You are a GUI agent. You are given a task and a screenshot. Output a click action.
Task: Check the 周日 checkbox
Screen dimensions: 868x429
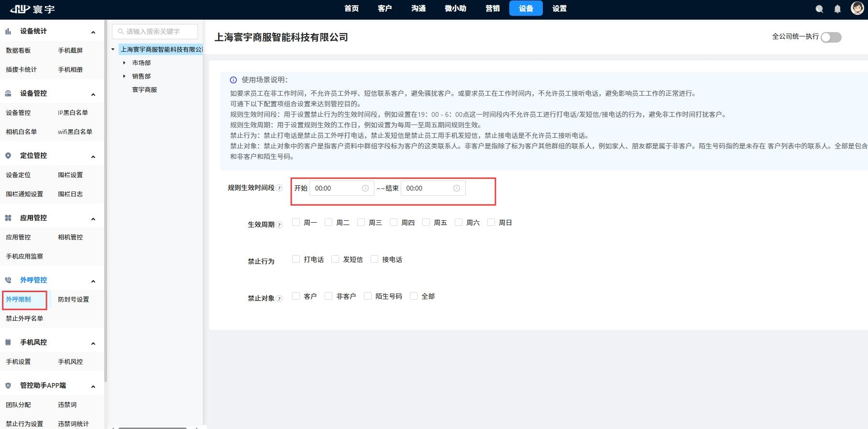point(491,222)
